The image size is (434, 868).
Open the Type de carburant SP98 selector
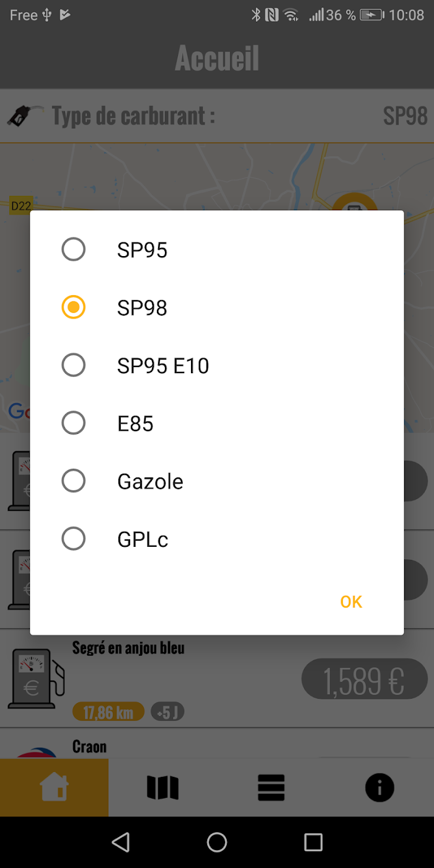(217, 116)
